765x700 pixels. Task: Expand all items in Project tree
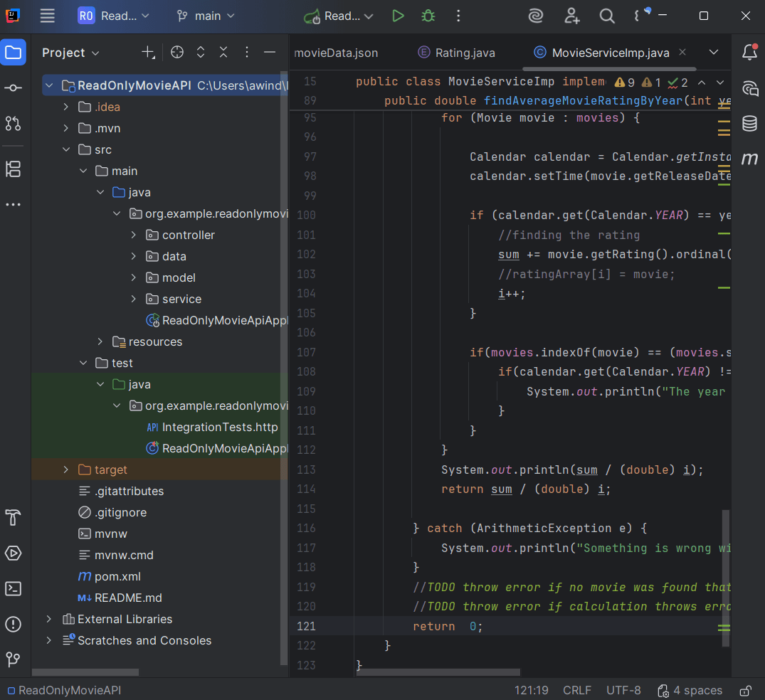201,52
